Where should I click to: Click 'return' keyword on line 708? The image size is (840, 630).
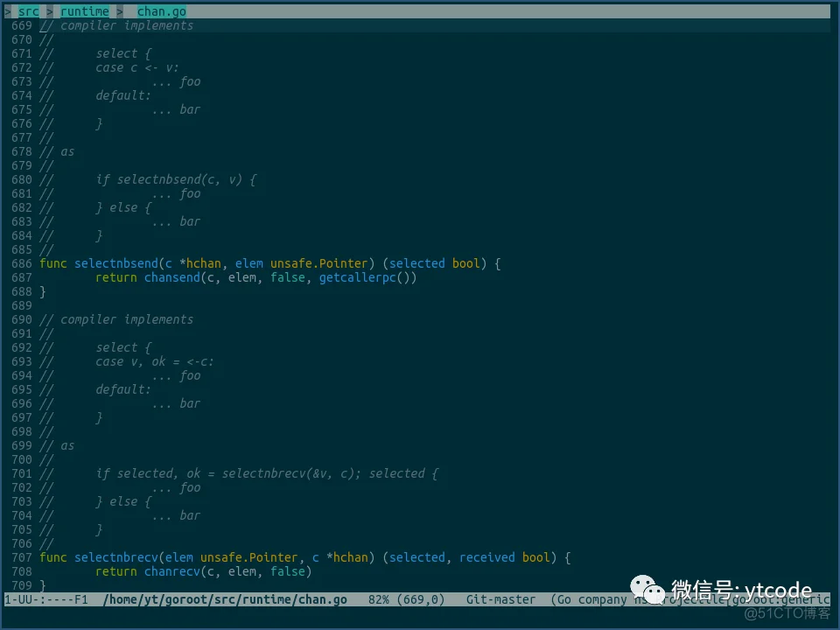click(116, 571)
